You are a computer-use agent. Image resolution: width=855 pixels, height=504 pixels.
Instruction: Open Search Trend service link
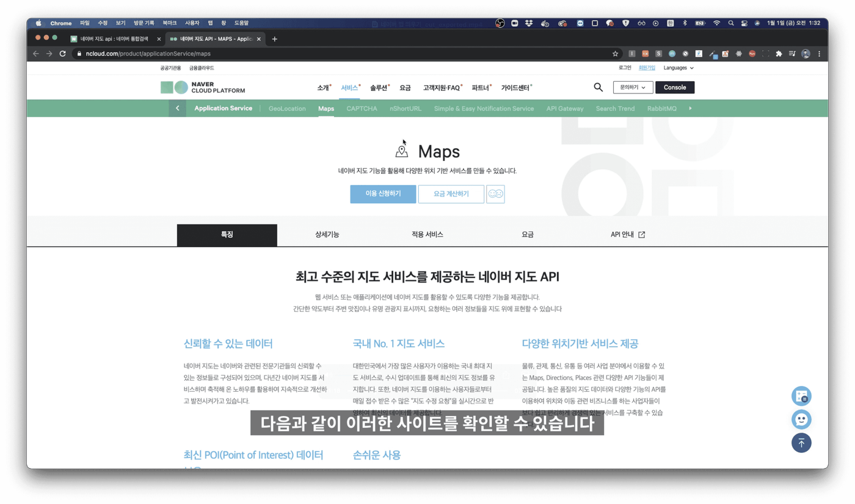tap(615, 109)
